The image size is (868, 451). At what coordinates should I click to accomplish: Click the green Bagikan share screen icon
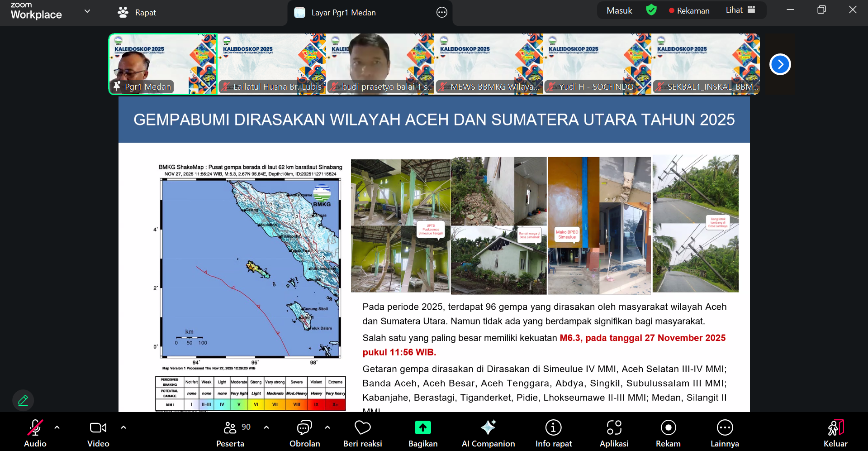[x=422, y=428]
